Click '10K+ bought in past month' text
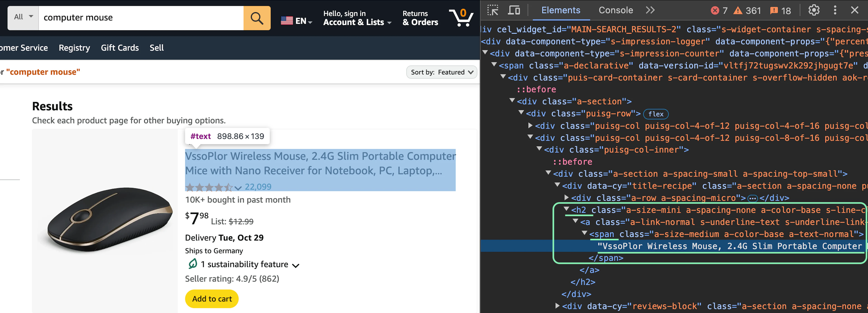This screenshot has width=868, height=313. [238, 200]
